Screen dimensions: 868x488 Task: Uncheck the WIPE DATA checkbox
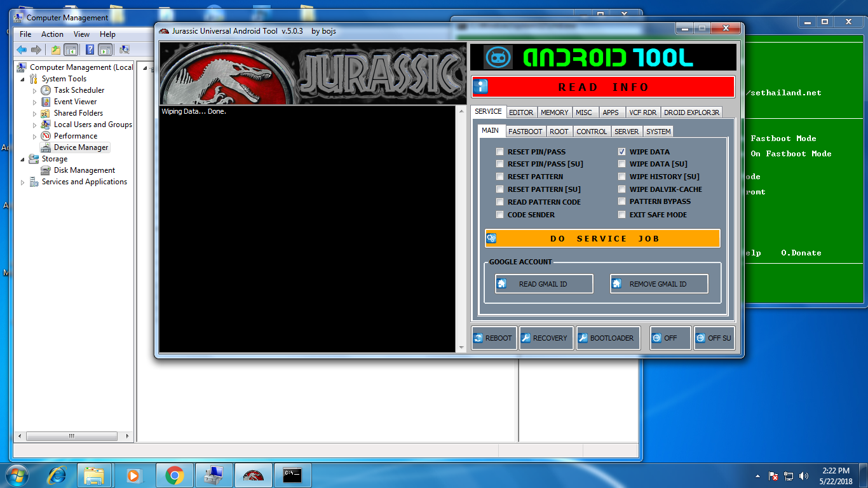pyautogui.click(x=622, y=152)
